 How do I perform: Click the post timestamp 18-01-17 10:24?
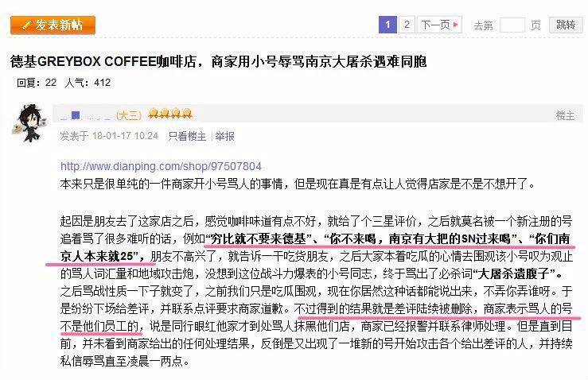[125, 136]
